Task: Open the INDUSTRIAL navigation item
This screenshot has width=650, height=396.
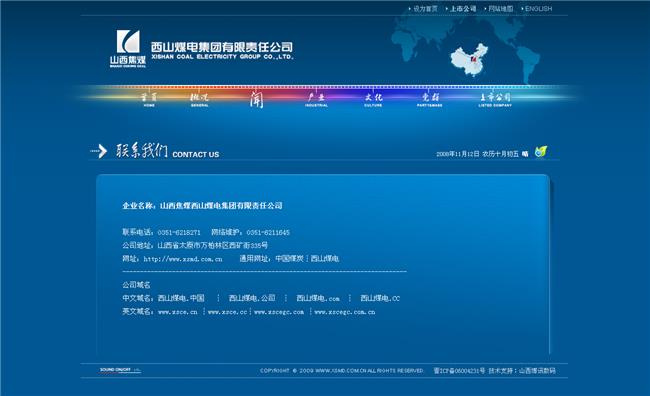Action: click(x=316, y=100)
